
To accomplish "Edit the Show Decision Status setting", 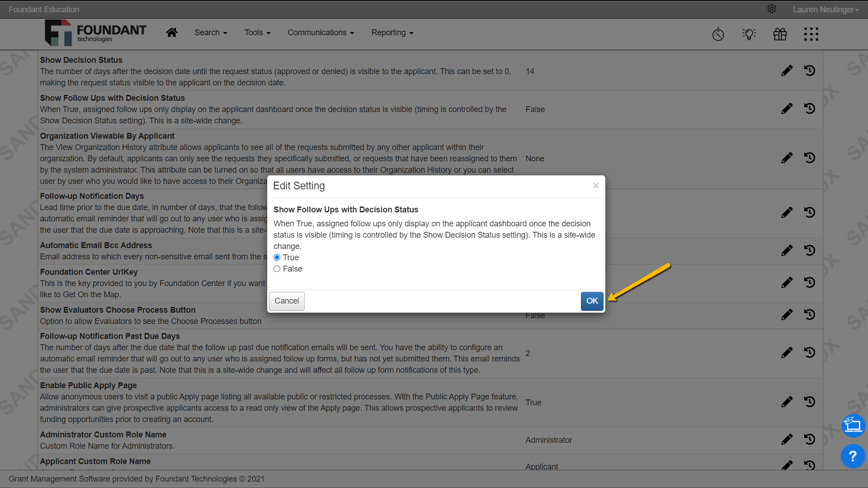I will tap(787, 71).
